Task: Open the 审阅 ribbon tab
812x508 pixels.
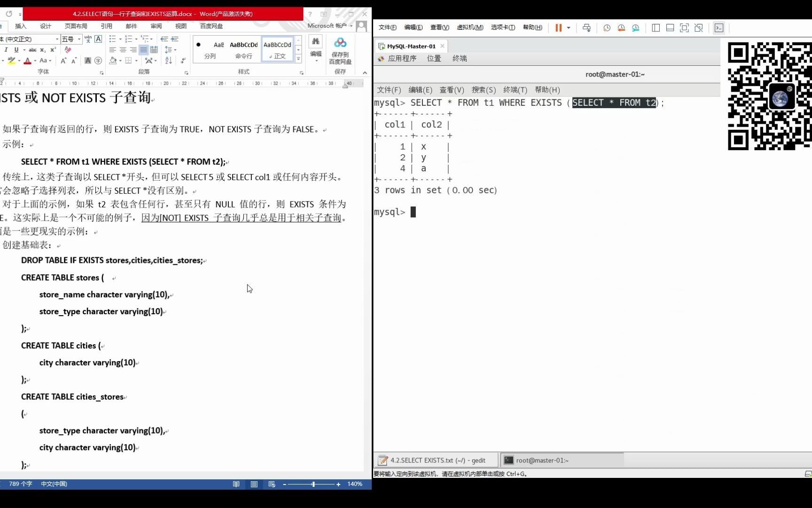Action: pyautogui.click(x=156, y=26)
